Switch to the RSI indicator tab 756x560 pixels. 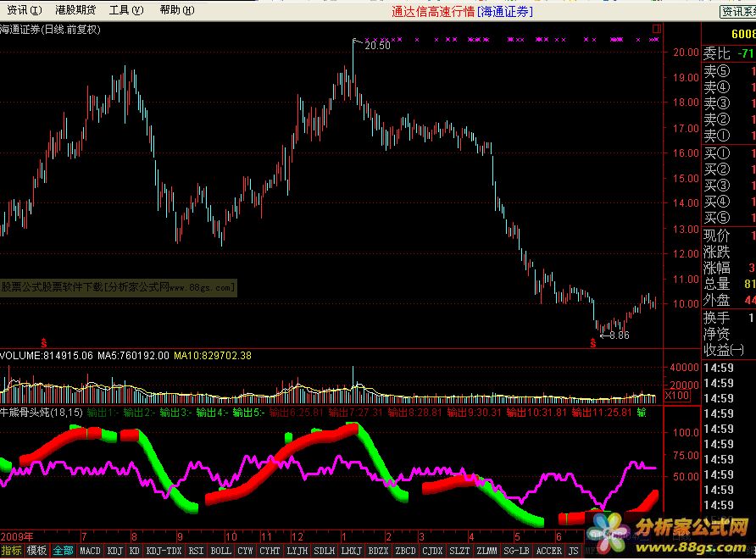coord(197,551)
